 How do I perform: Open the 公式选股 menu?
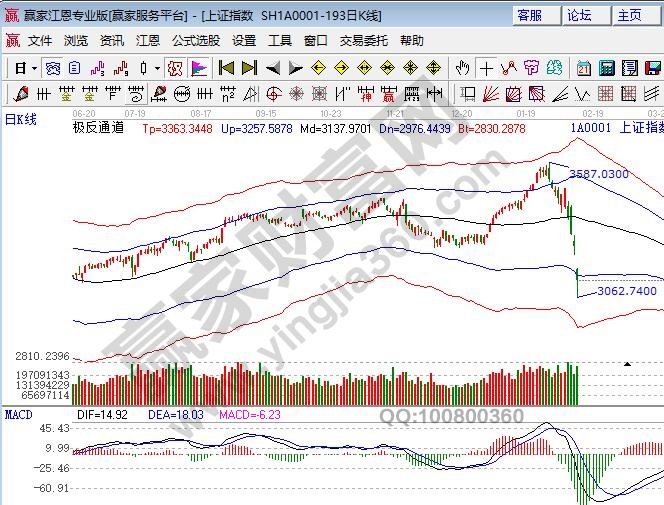[x=195, y=41]
